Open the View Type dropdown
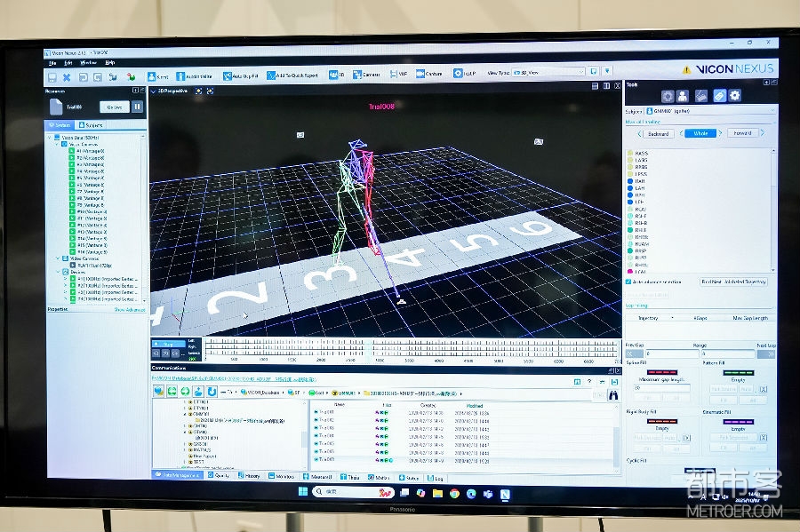 tap(551, 72)
